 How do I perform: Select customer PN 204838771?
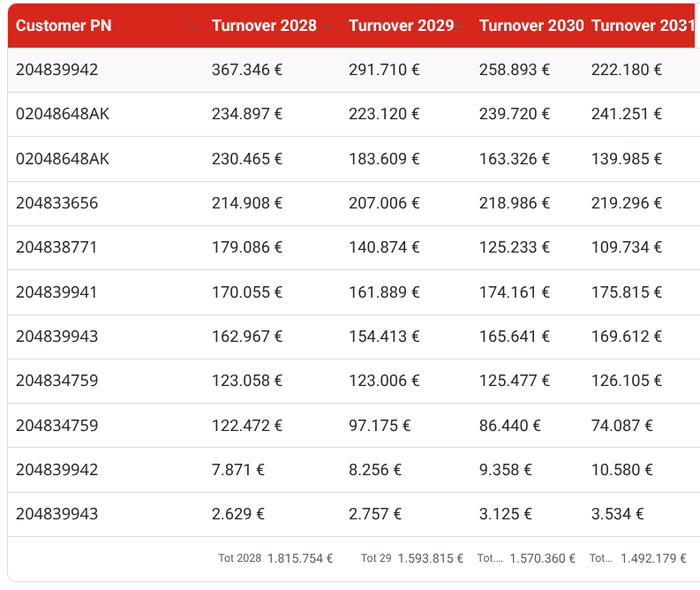click(57, 247)
